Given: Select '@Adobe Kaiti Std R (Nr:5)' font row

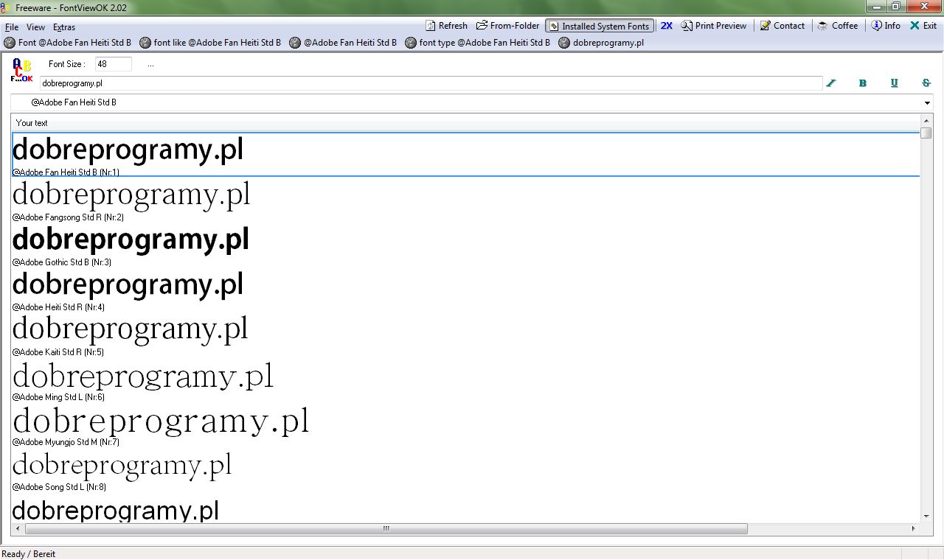Looking at the screenshot, I should pos(465,335).
